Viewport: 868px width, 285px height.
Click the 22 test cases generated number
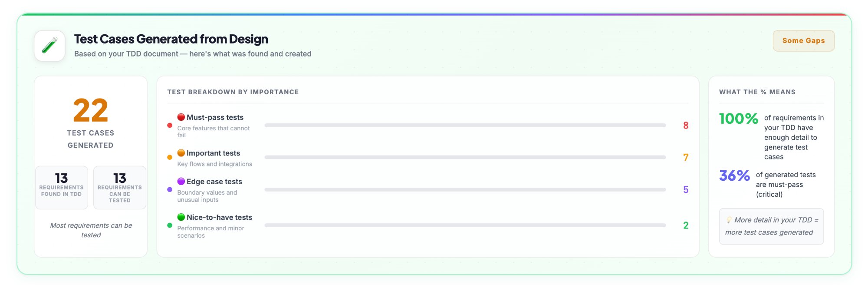click(x=90, y=111)
